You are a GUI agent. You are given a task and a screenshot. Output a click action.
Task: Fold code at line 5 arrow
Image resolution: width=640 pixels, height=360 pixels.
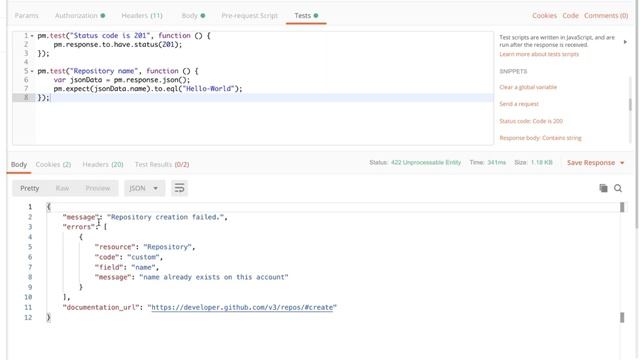pyautogui.click(x=32, y=71)
